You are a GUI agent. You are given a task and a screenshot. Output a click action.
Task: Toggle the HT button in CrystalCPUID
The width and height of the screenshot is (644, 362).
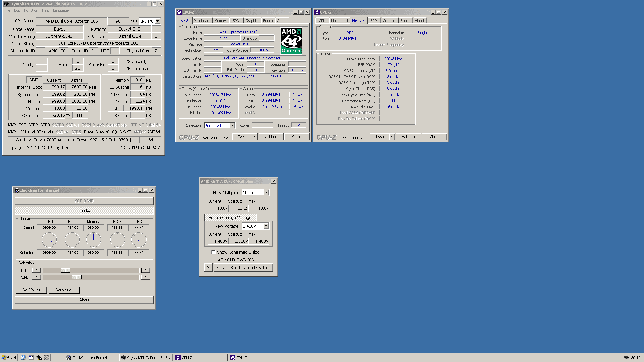[80, 115]
